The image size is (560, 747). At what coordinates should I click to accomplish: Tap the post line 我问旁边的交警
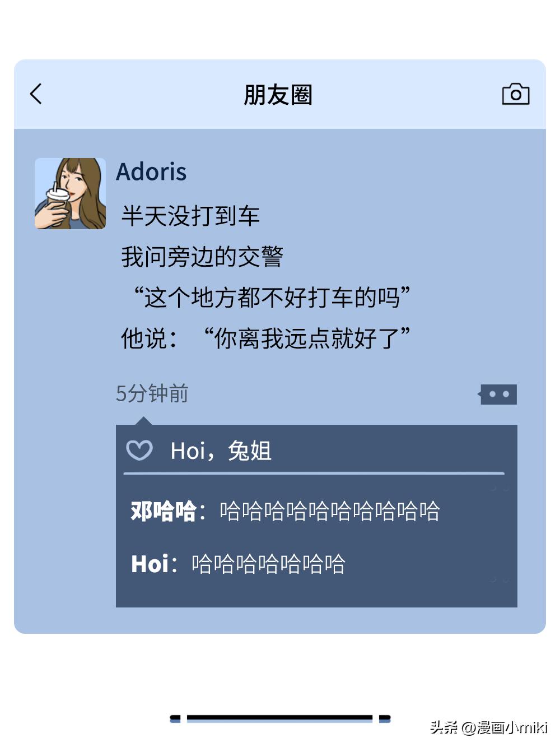coord(202,257)
